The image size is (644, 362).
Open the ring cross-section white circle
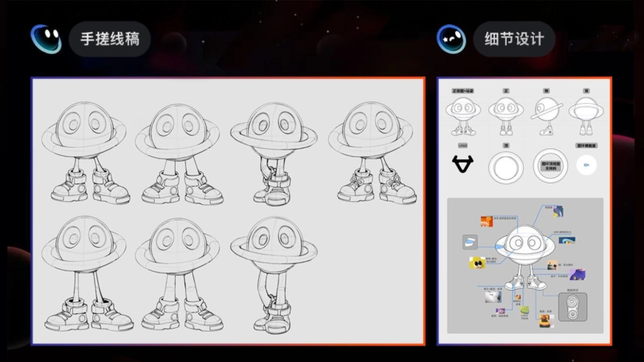point(587,165)
